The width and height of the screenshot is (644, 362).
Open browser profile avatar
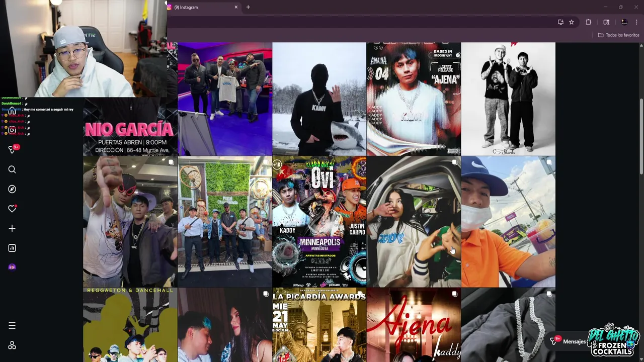click(624, 22)
